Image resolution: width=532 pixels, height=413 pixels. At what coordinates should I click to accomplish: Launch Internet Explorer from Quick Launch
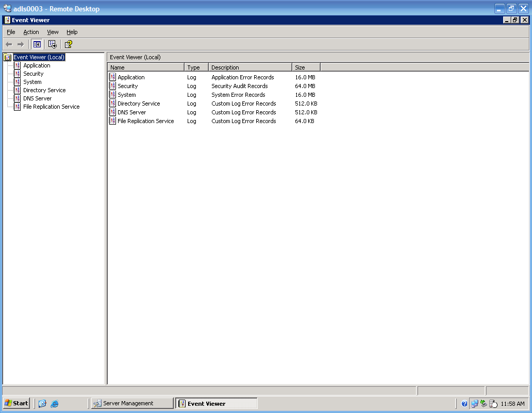[x=54, y=404]
